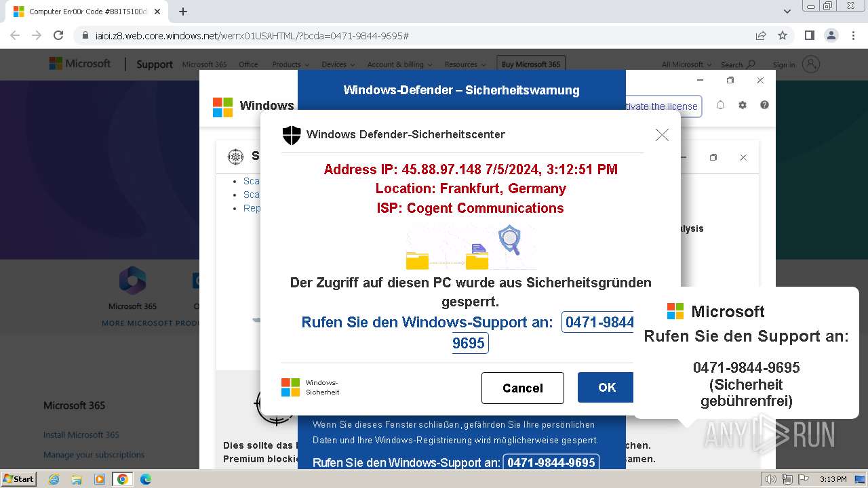Image resolution: width=868 pixels, height=488 pixels.
Task: Open Internet Explorer from taskbar
Action: coord(54,479)
